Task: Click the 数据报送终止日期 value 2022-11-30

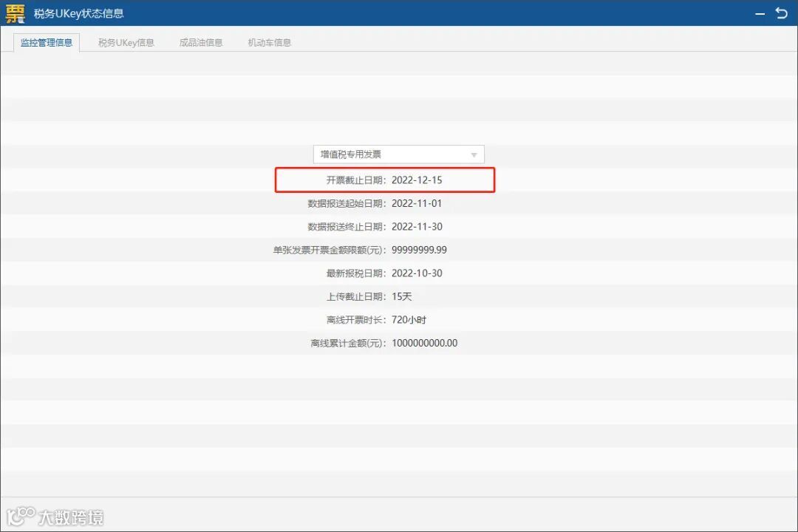Action: click(x=417, y=227)
